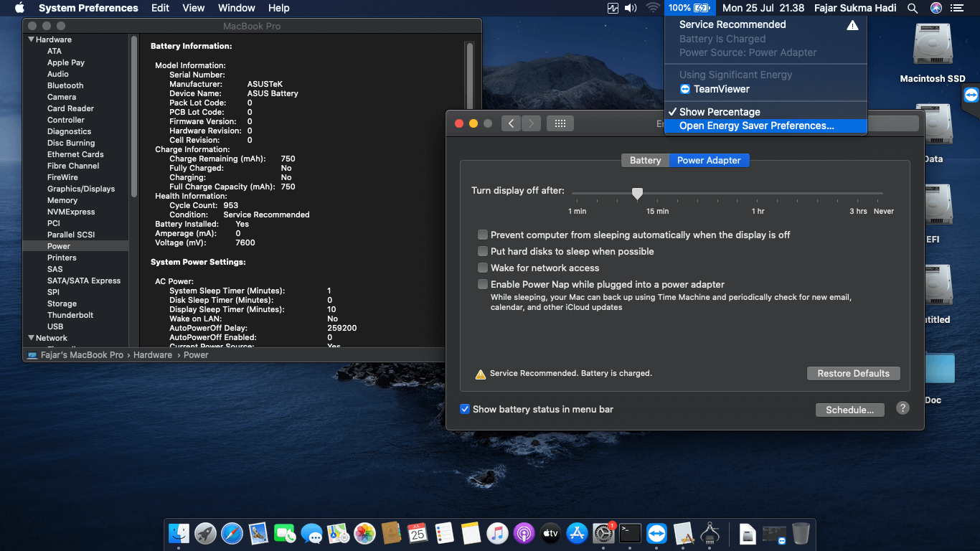Click the help question mark button
This screenshot has height=551, width=980.
click(x=903, y=408)
